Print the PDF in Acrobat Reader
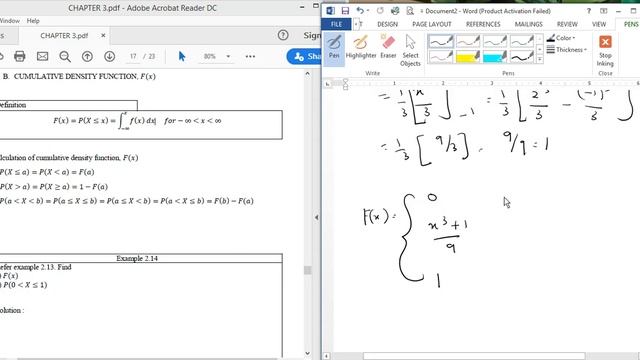The image size is (640, 360). 20,56
